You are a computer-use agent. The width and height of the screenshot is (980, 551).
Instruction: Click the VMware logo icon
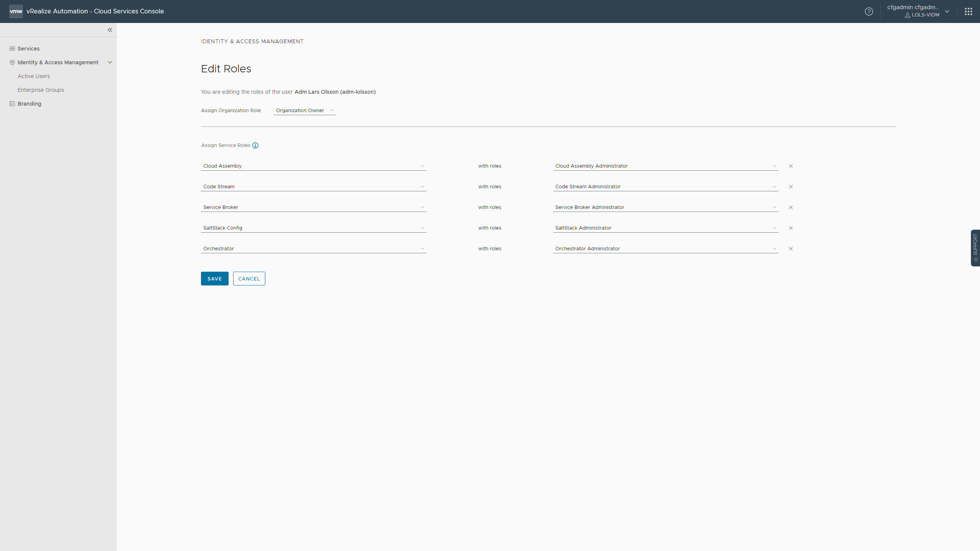pos(16,11)
